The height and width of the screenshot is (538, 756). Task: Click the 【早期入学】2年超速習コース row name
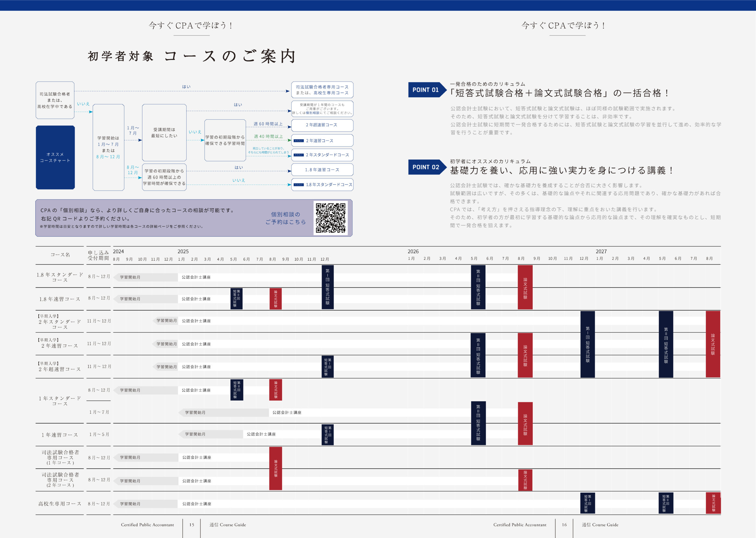point(60,366)
